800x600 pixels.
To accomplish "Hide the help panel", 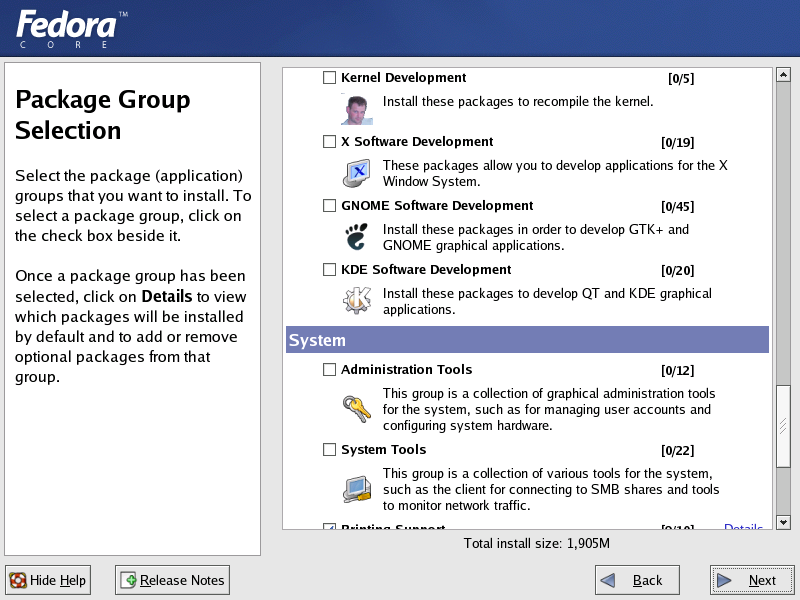I will coord(48,580).
